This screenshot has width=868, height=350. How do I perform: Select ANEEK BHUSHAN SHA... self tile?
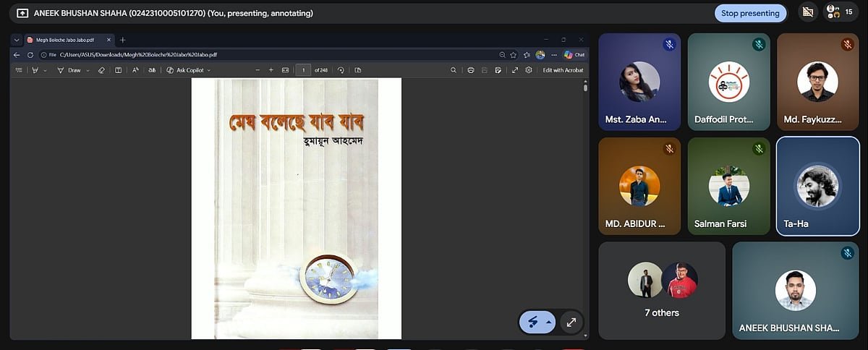[x=796, y=291]
